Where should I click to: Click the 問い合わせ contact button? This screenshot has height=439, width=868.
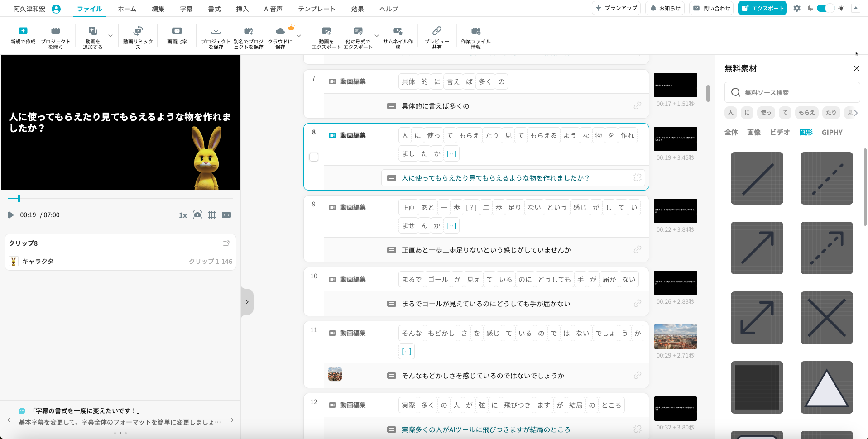(712, 8)
